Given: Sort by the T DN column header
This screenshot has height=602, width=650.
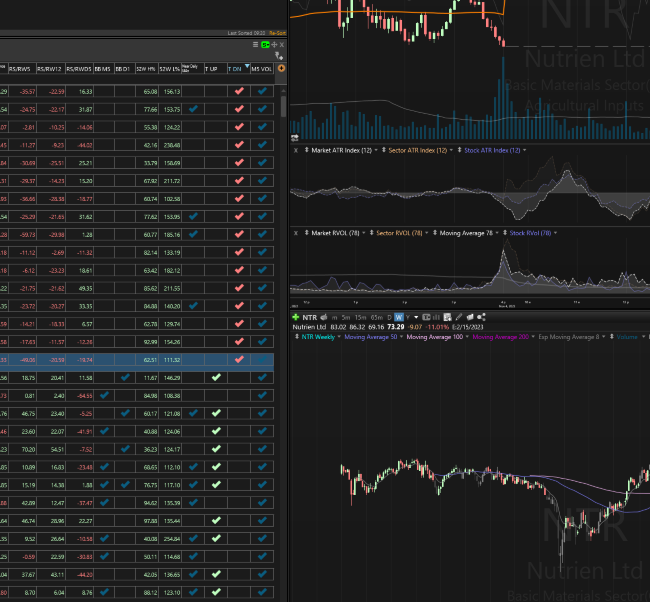Looking at the screenshot, I should (236, 69).
